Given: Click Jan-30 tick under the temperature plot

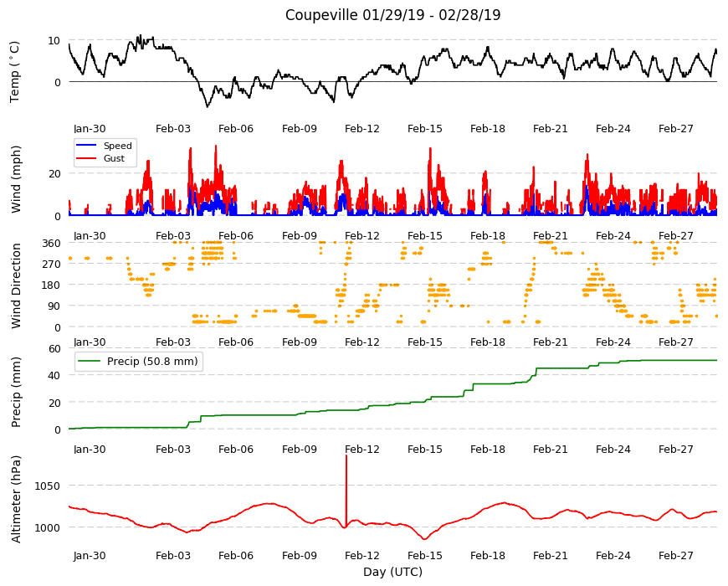Looking at the screenshot, I should click(90, 129).
